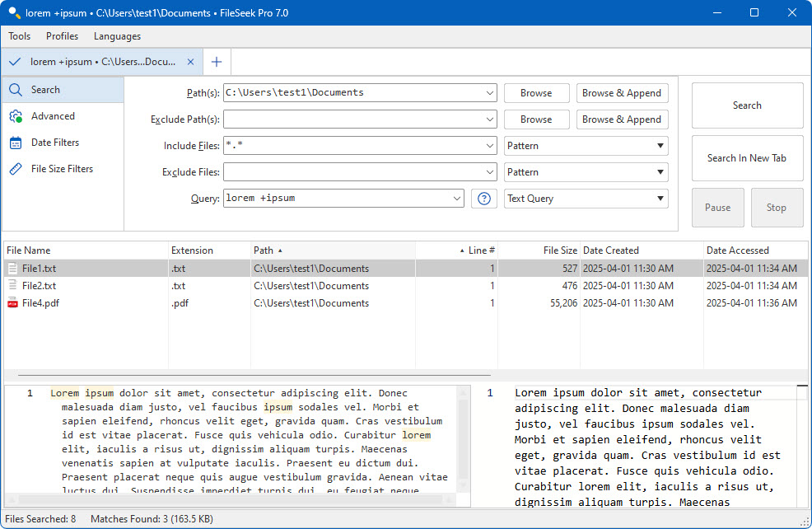Open Date Filters calendar icon
Image resolution: width=812 pixels, height=529 pixels.
[15, 143]
